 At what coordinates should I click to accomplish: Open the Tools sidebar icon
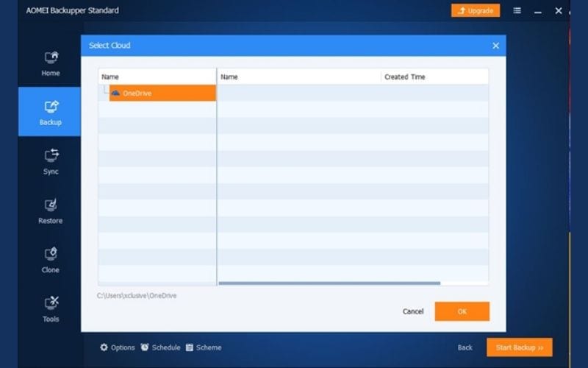[x=51, y=302]
